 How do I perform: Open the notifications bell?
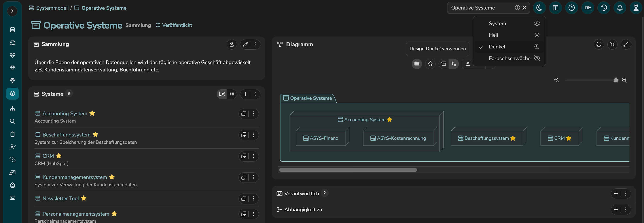click(x=620, y=8)
